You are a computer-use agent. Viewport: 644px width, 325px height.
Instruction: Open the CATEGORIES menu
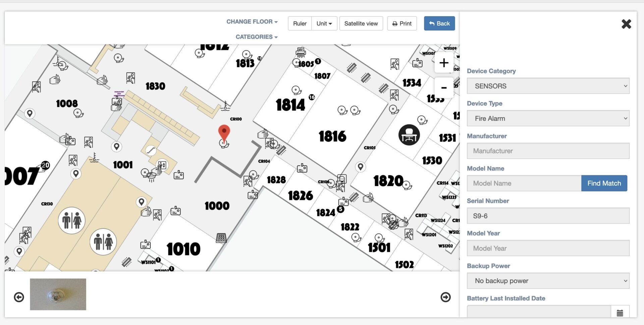(x=256, y=37)
